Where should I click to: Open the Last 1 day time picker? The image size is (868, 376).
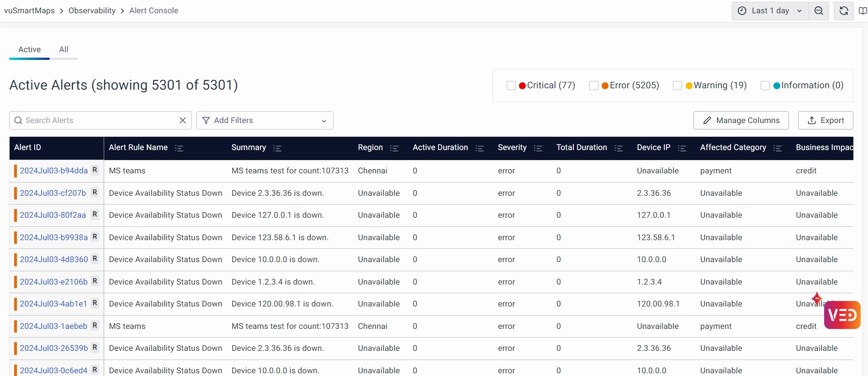tap(770, 11)
